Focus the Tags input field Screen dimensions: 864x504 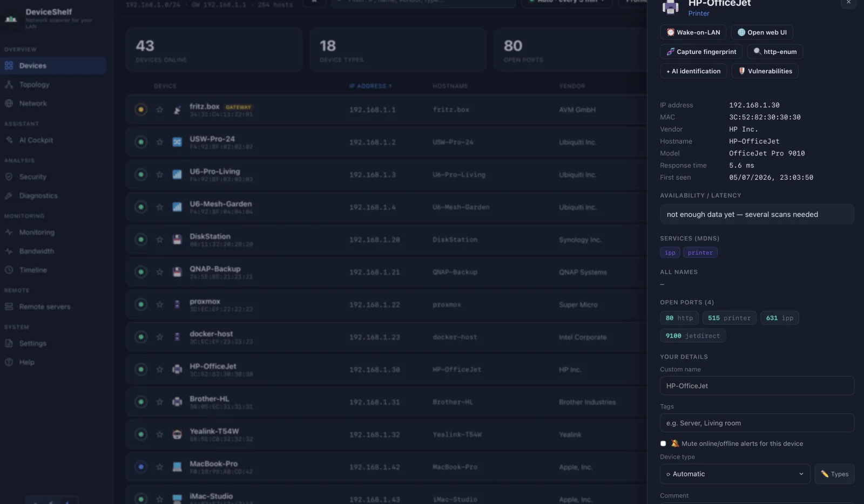coord(757,423)
